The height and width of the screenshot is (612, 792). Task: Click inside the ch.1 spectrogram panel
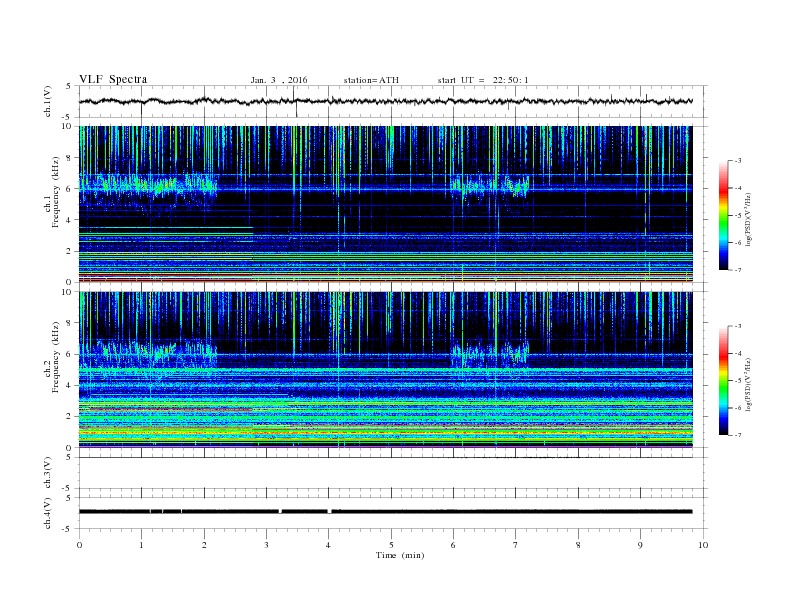pyautogui.click(x=385, y=204)
